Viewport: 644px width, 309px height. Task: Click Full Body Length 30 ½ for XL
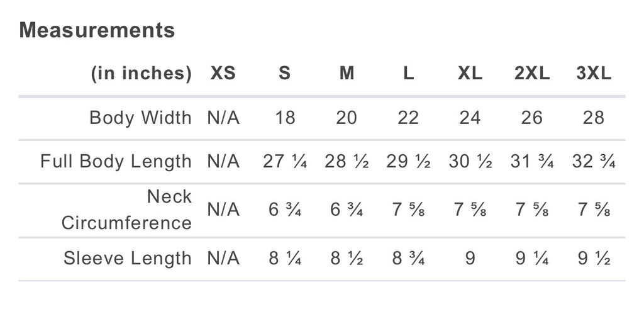[470, 161]
